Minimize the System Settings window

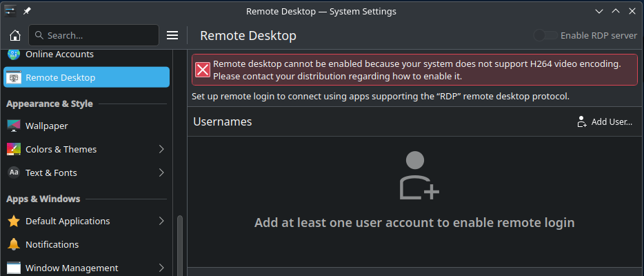click(598, 12)
